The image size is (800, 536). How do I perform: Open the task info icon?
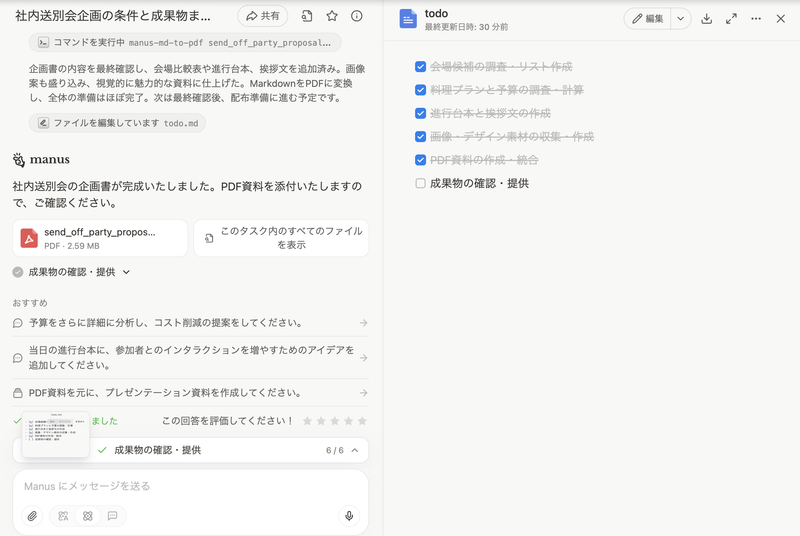point(357,17)
